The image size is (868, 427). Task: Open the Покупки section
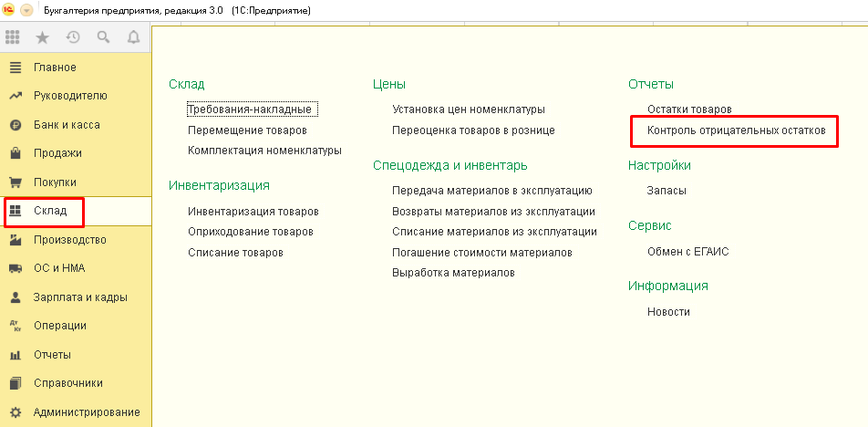(x=55, y=182)
